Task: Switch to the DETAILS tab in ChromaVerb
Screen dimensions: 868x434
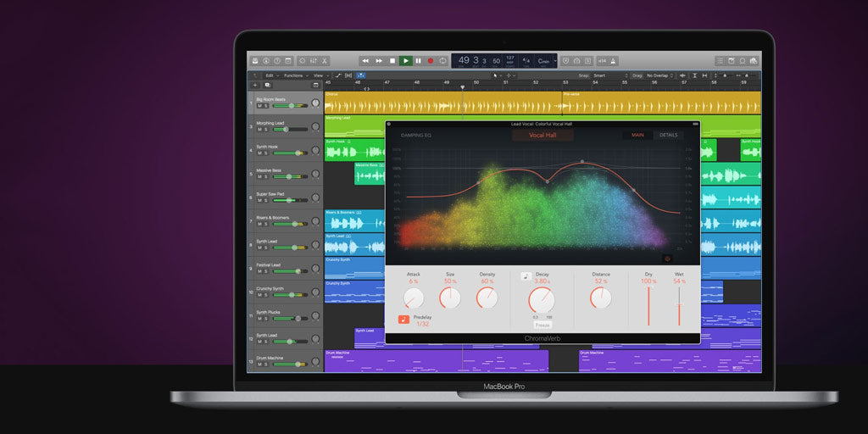Action: click(668, 135)
